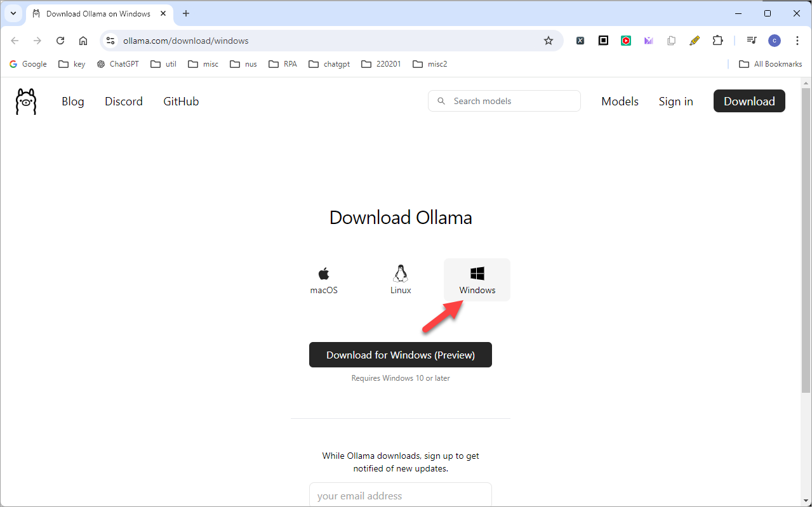
Task: Close the Download Ollama on Windows tab
Action: click(163, 13)
